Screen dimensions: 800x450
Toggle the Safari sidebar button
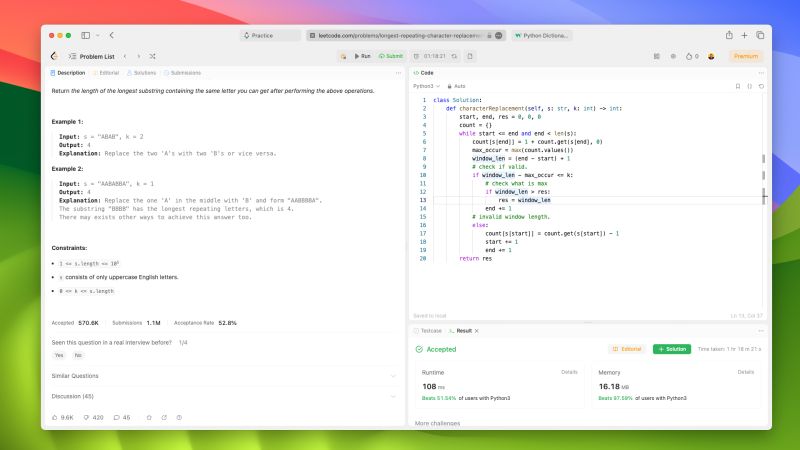point(86,35)
